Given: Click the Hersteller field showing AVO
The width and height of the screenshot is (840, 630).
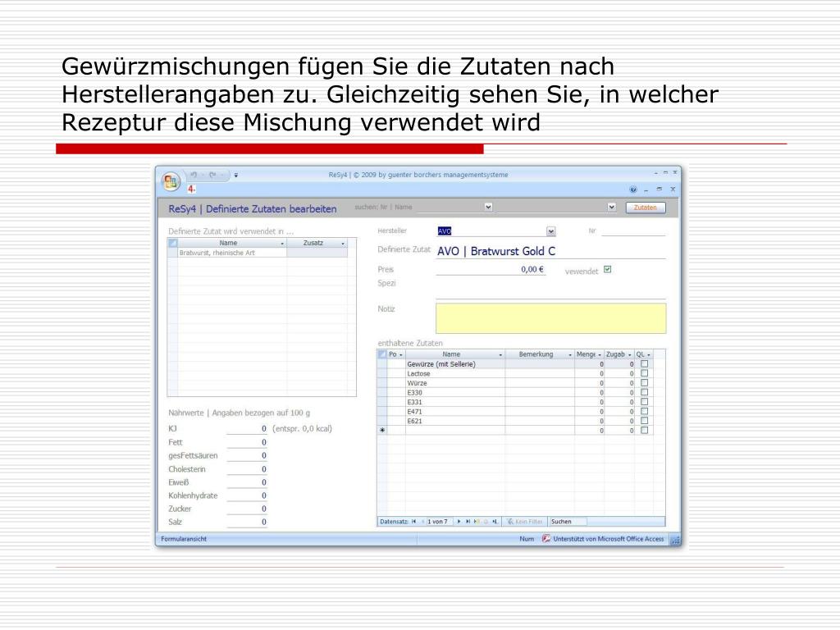Looking at the screenshot, I should tap(491, 231).
